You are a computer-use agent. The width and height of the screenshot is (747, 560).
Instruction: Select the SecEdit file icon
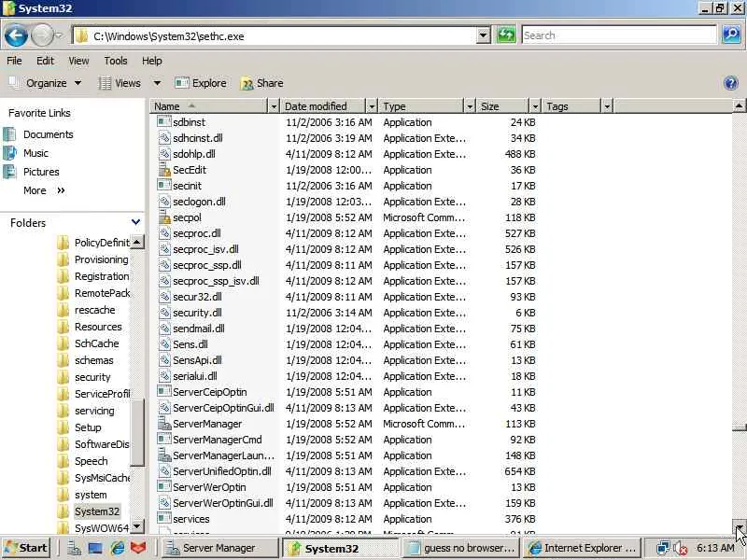click(164, 170)
